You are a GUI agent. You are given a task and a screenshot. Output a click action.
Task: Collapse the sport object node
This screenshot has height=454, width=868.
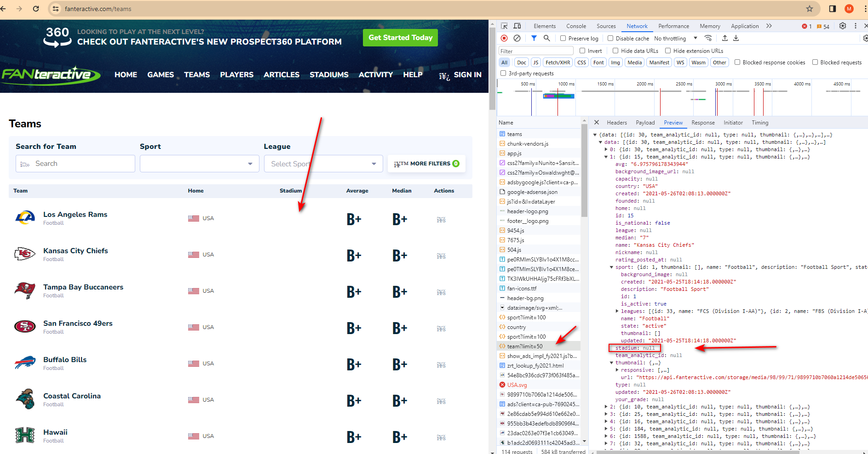click(611, 267)
